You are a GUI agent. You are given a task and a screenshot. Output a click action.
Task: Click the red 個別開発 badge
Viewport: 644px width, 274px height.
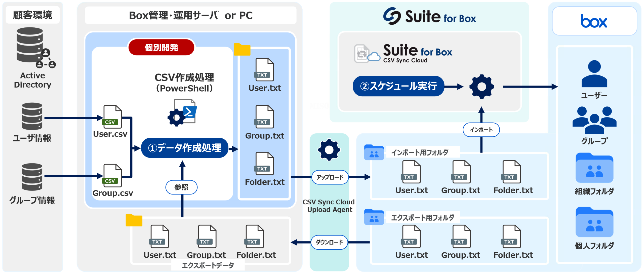coord(161,47)
